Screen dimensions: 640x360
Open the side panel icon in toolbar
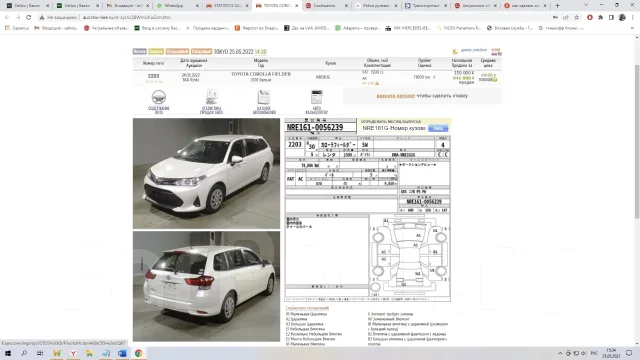click(611, 18)
